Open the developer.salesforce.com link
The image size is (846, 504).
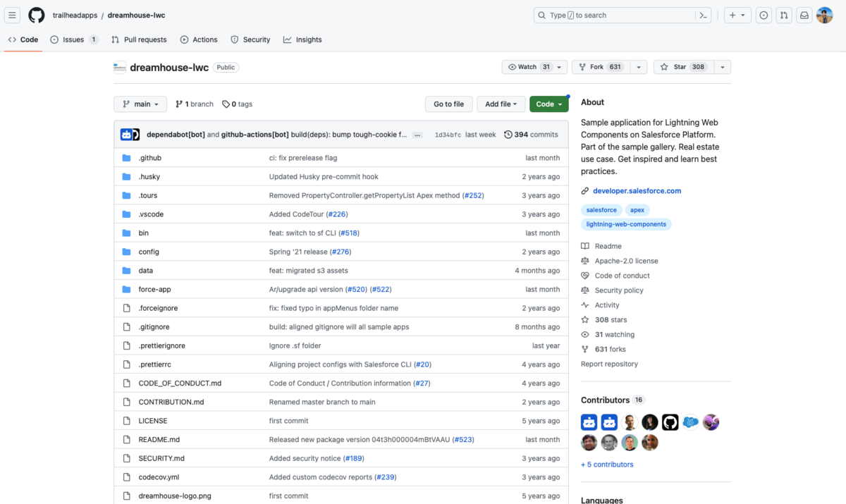click(x=637, y=191)
